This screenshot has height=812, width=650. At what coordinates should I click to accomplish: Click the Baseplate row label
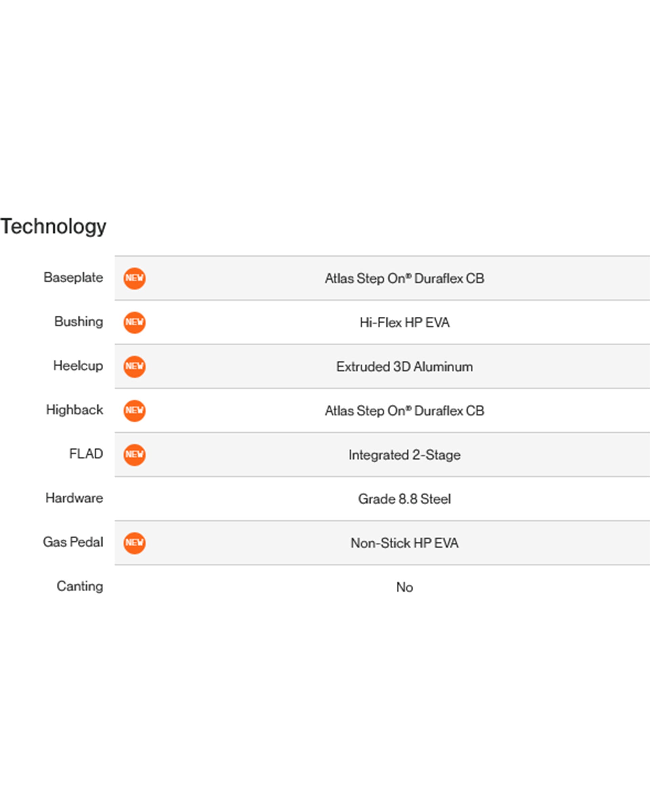point(73,277)
